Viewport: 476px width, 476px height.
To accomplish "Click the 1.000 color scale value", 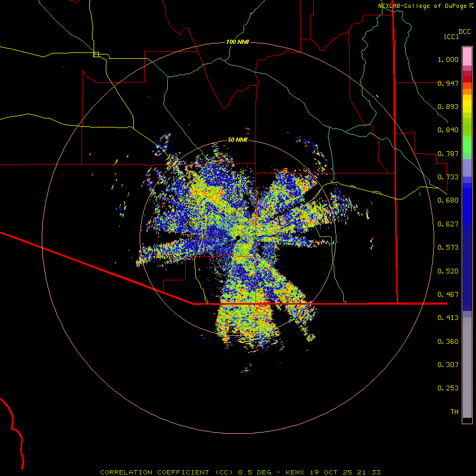I will click(x=448, y=59).
